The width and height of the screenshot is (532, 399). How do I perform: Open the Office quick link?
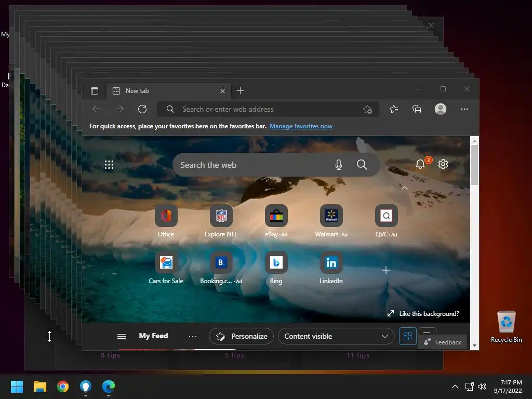pyautogui.click(x=166, y=221)
